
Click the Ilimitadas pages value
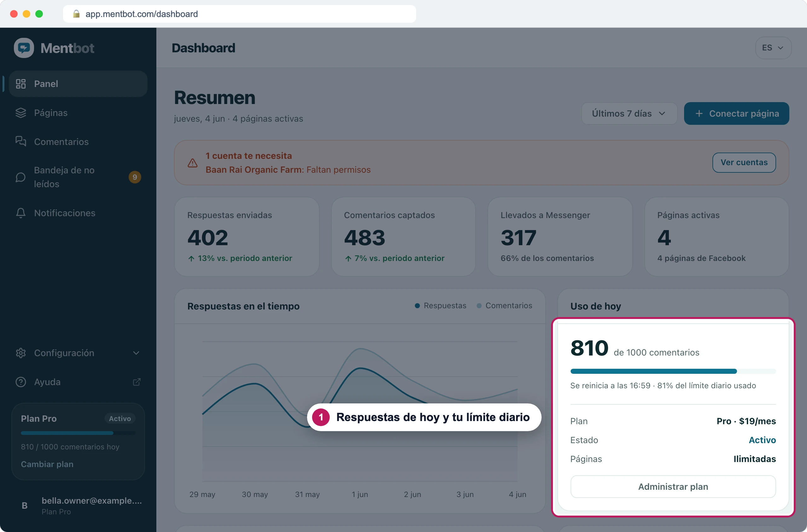pyautogui.click(x=754, y=459)
